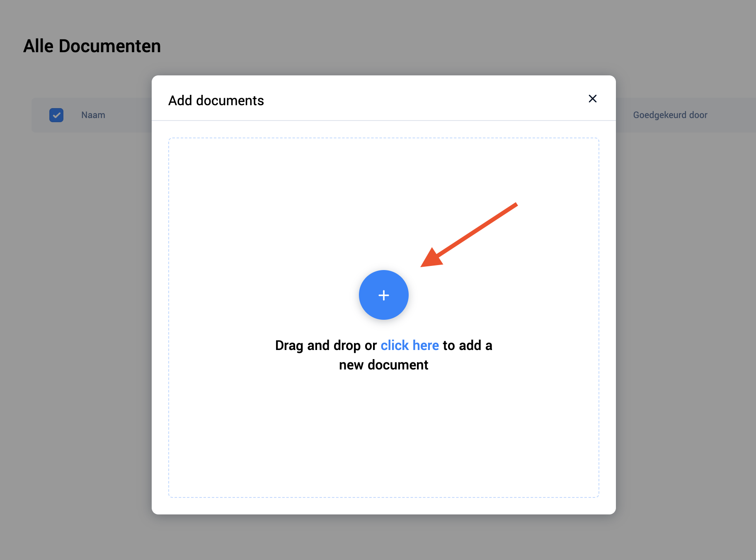The image size is (756, 560).
Task: Click the Goedgekeurd door column header
Action: pos(670,115)
